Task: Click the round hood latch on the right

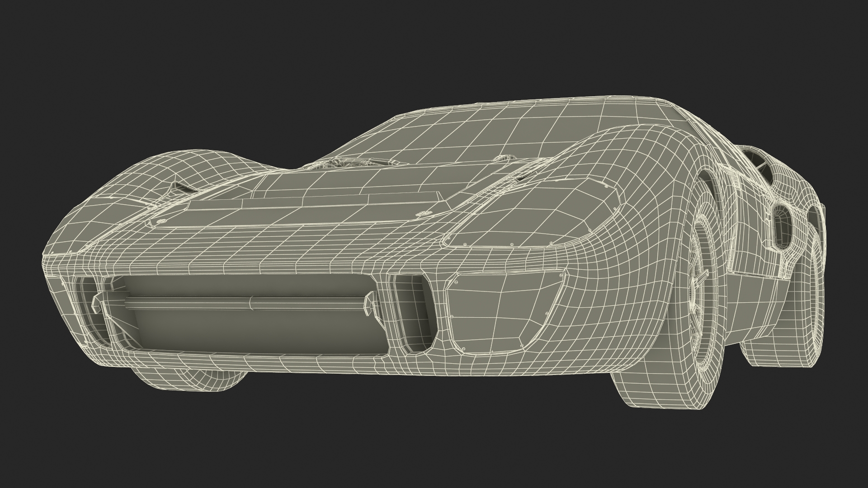Action: [x=423, y=213]
